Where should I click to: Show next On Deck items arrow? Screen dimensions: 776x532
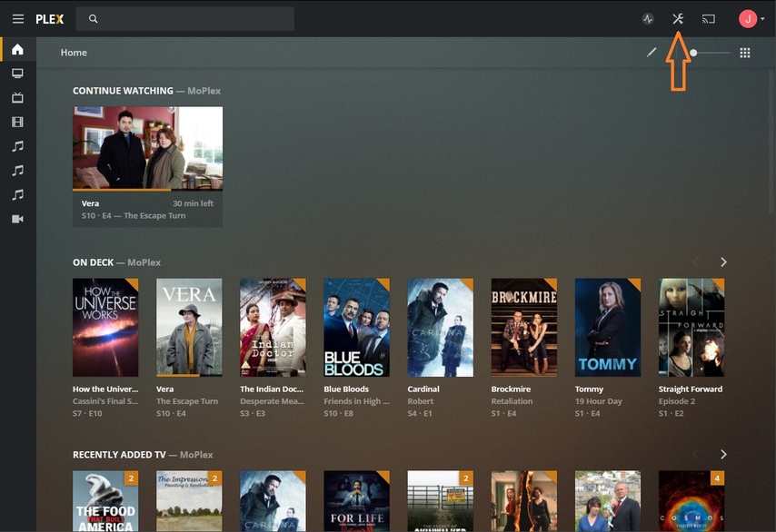coord(723,262)
